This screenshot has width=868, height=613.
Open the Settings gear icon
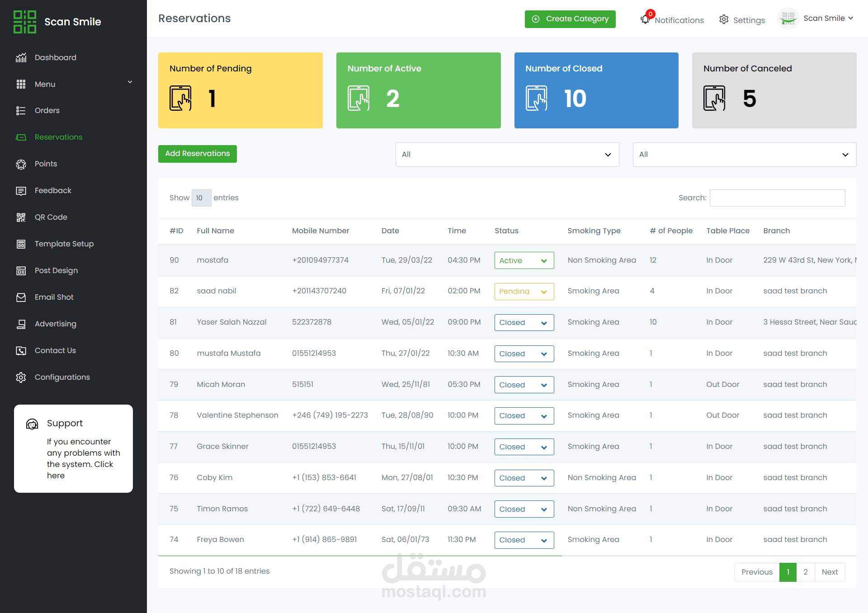724,19
